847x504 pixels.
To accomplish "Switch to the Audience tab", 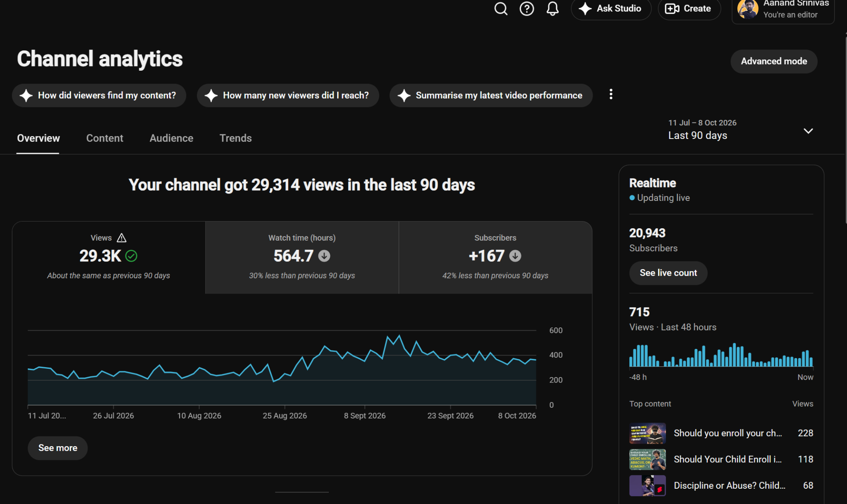I will 171,138.
